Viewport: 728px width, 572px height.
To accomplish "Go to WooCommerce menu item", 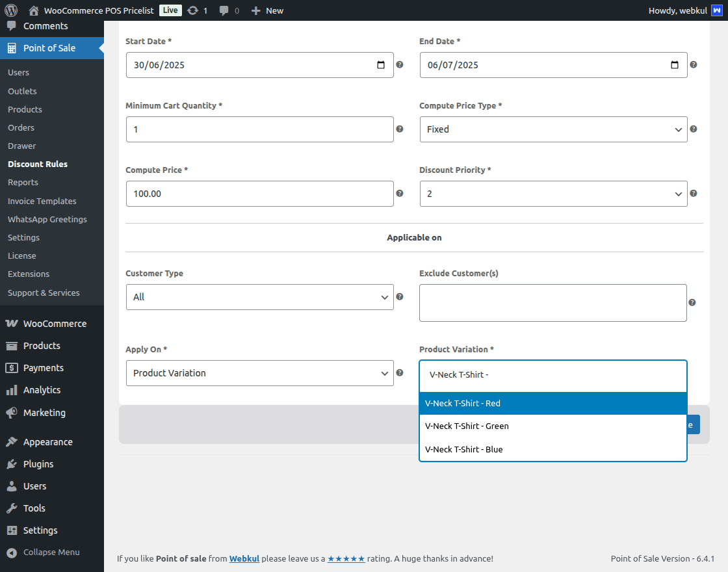I will (55, 324).
